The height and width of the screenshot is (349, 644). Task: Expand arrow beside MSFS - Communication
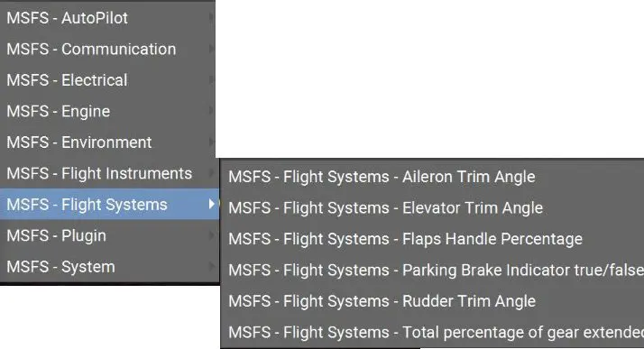[x=211, y=49]
